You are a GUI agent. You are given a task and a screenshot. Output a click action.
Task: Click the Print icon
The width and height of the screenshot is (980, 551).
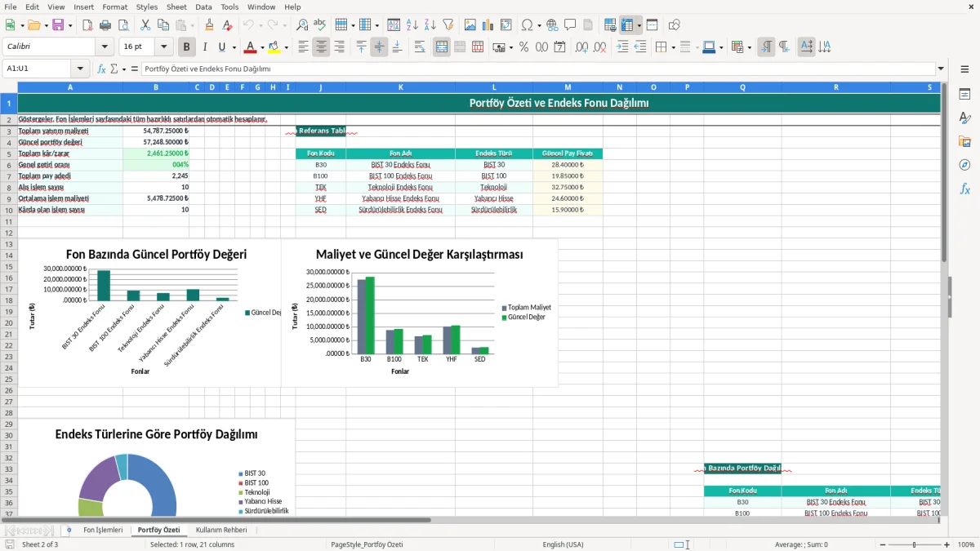pos(105,25)
